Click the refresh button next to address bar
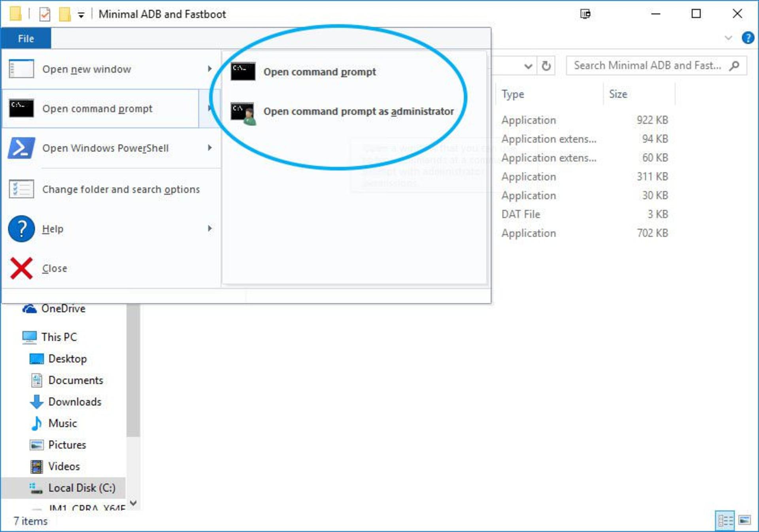Screen dimensions: 759x532 pyautogui.click(x=546, y=66)
